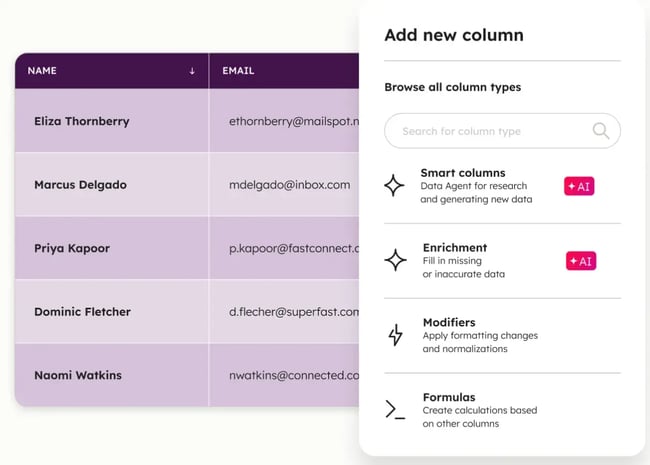The height and width of the screenshot is (465, 650).
Task: Sort by the Name column arrow
Action: (192, 71)
